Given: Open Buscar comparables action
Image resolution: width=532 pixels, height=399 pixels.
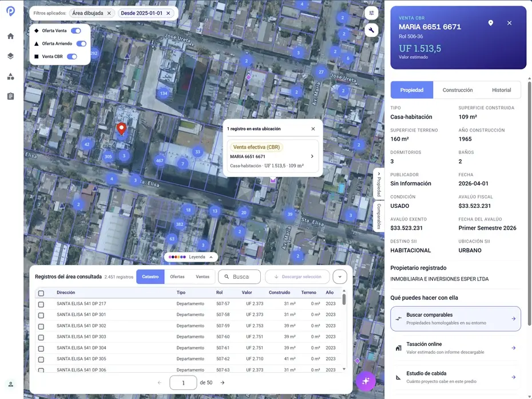Looking at the screenshot, I should click(x=455, y=318).
